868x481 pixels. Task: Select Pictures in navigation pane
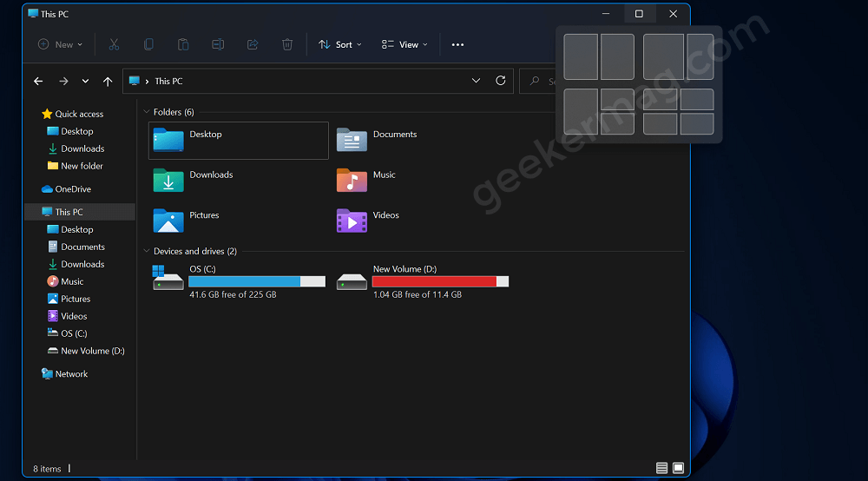coord(69,299)
